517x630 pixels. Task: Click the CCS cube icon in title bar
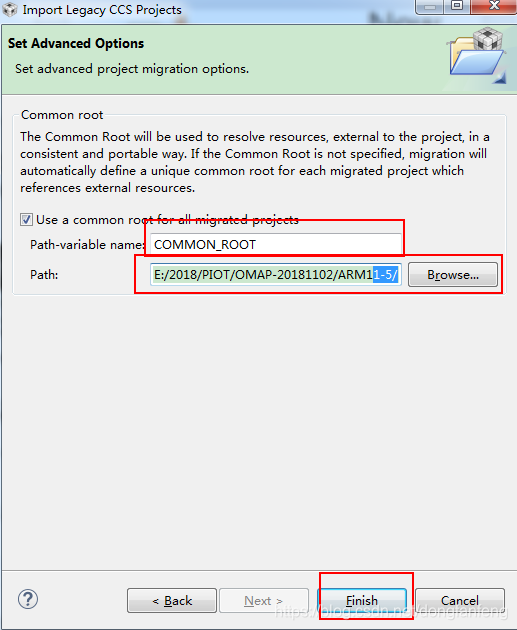pos(9,9)
